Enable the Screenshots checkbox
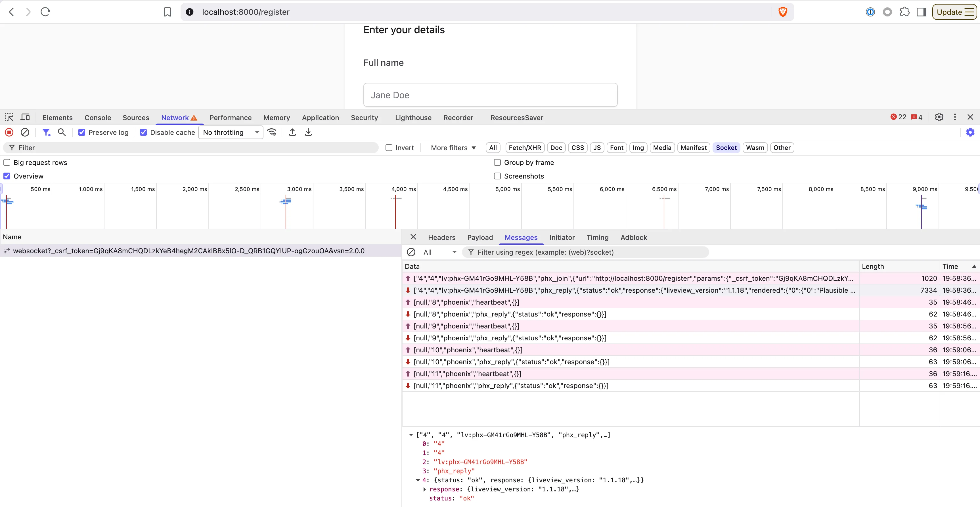Image resolution: width=980 pixels, height=507 pixels. point(497,176)
